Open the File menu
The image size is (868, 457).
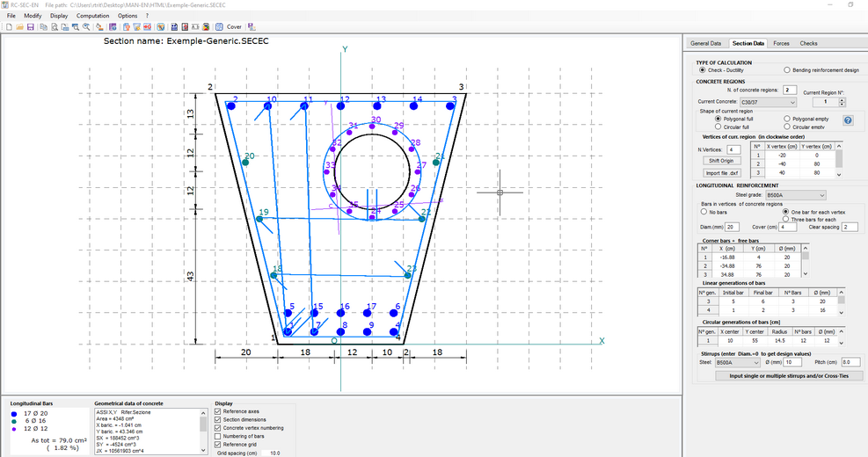tap(11, 16)
